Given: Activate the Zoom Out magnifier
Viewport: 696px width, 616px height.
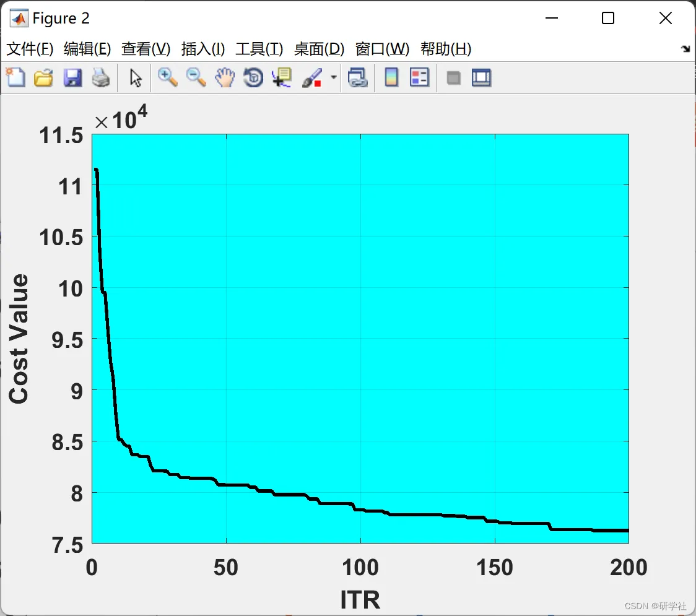Looking at the screenshot, I should (196, 77).
